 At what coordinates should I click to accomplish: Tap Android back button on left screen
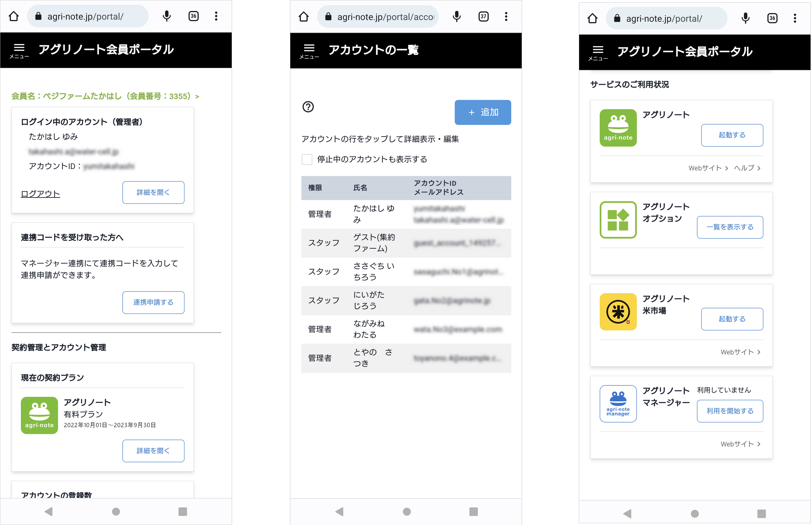pyautogui.click(x=49, y=511)
